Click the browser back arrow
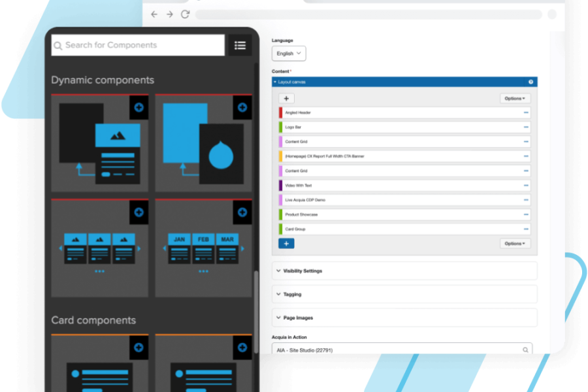This screenshot has height=392, width=588. [x=154, y=14]
